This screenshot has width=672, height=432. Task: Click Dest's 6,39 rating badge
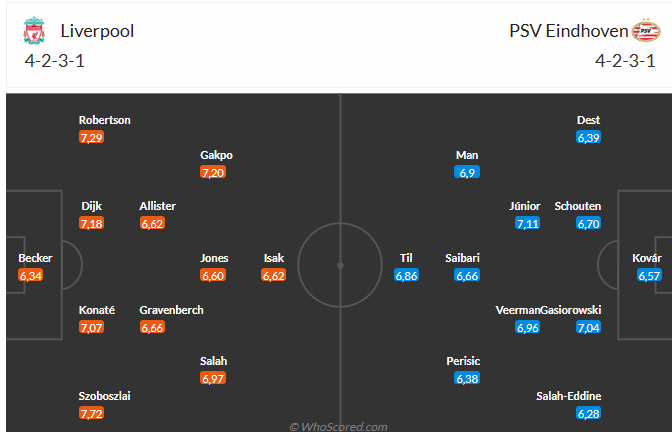tap(588, 137)
